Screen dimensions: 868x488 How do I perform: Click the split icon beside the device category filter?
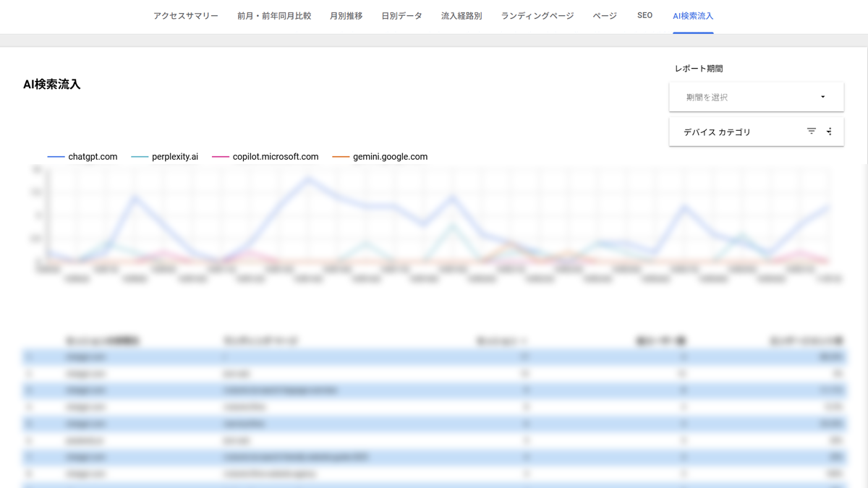coord(828,131)
